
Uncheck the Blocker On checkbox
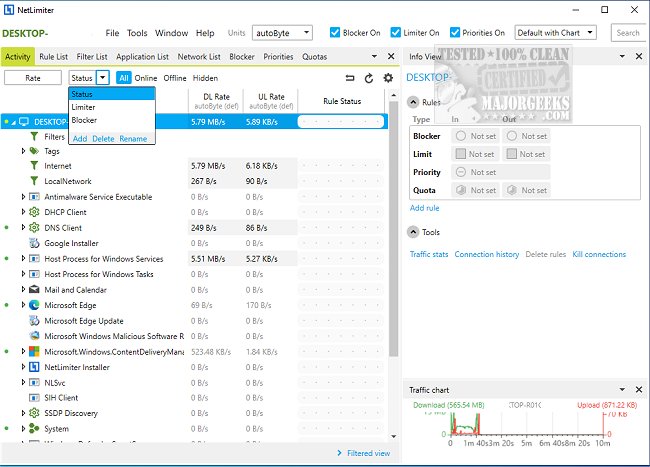tap(335, 33)
